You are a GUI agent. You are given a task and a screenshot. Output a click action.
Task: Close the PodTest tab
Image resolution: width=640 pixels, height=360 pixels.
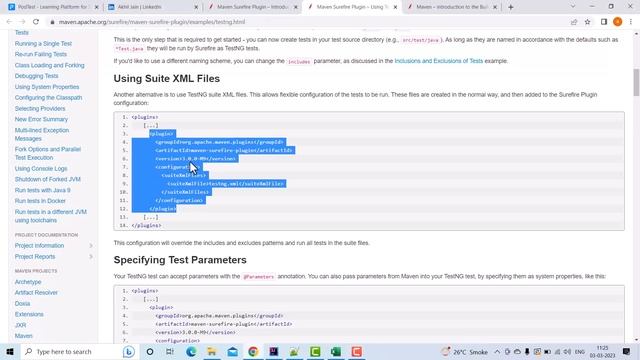click(96, 7)
